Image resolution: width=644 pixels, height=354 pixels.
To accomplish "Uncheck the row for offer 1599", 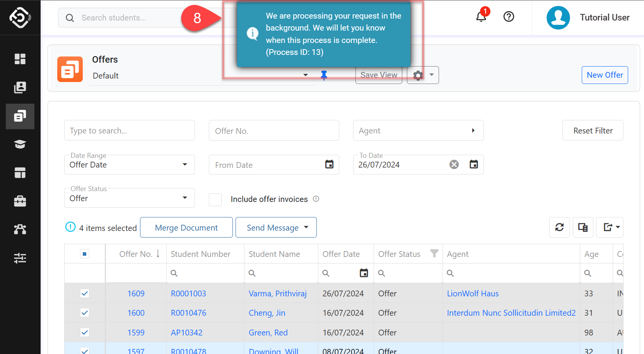I will coord(85,332).
